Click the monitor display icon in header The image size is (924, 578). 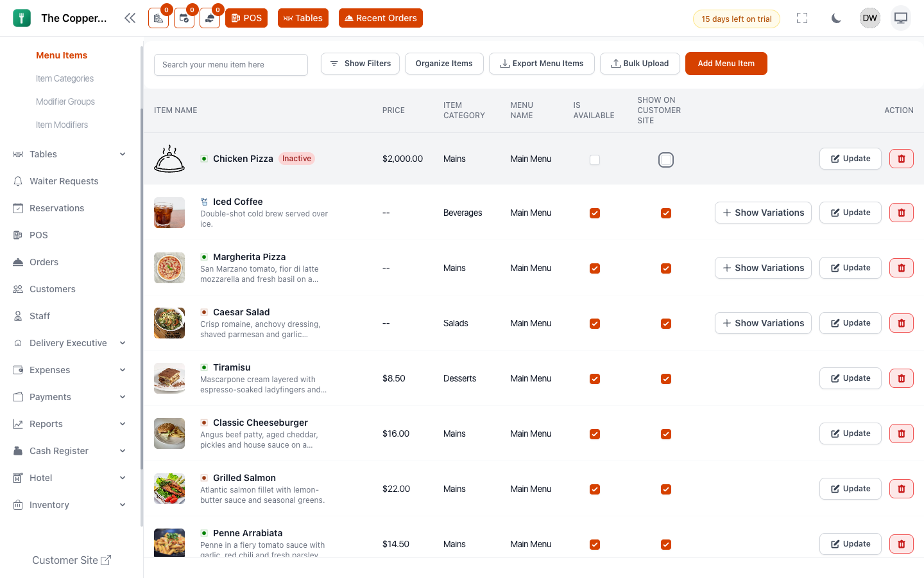pyautogui.click(x=901, y=18)
